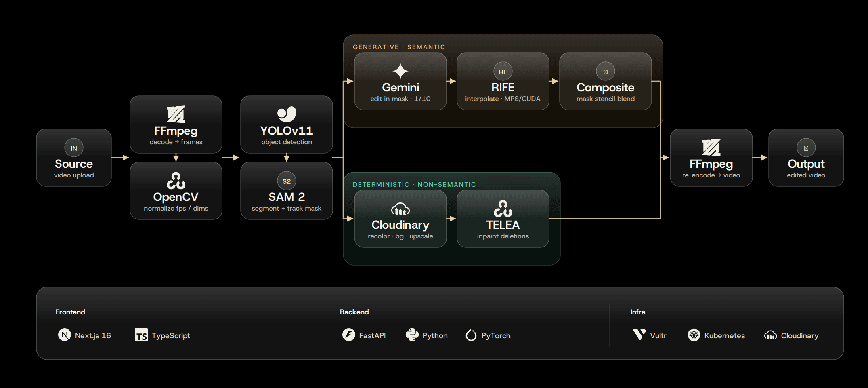Click 'recolor · bg · upscale' caption
This screenshot has height=388, width=868.
tap(400, 236)
